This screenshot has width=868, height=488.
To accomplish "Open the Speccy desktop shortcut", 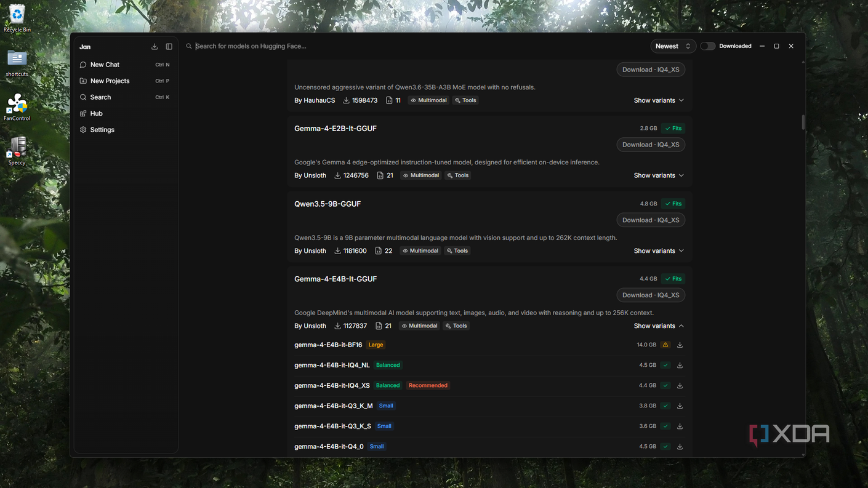I will 17,151.
